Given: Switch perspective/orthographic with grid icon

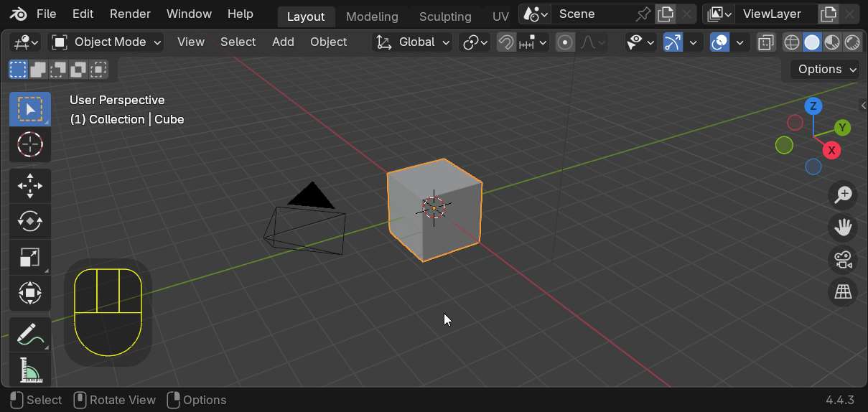Looking at the screenshot, I should (x=843, y=292).
